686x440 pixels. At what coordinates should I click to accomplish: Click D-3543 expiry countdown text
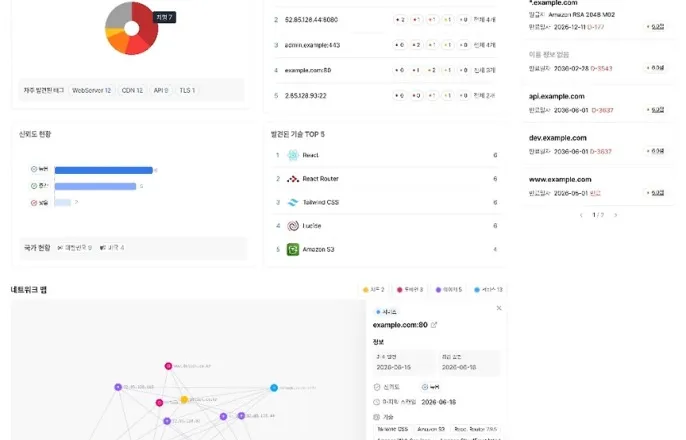coord(601,69)
